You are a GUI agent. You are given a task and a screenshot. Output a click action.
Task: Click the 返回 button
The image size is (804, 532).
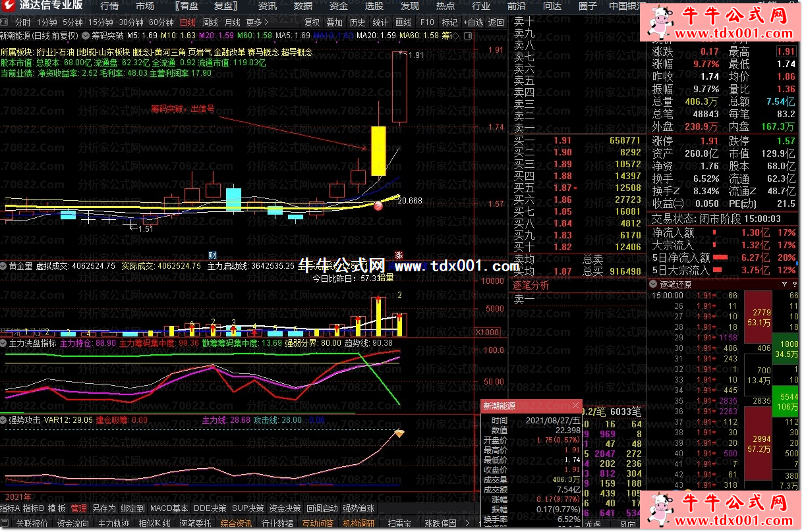point(496,22)
